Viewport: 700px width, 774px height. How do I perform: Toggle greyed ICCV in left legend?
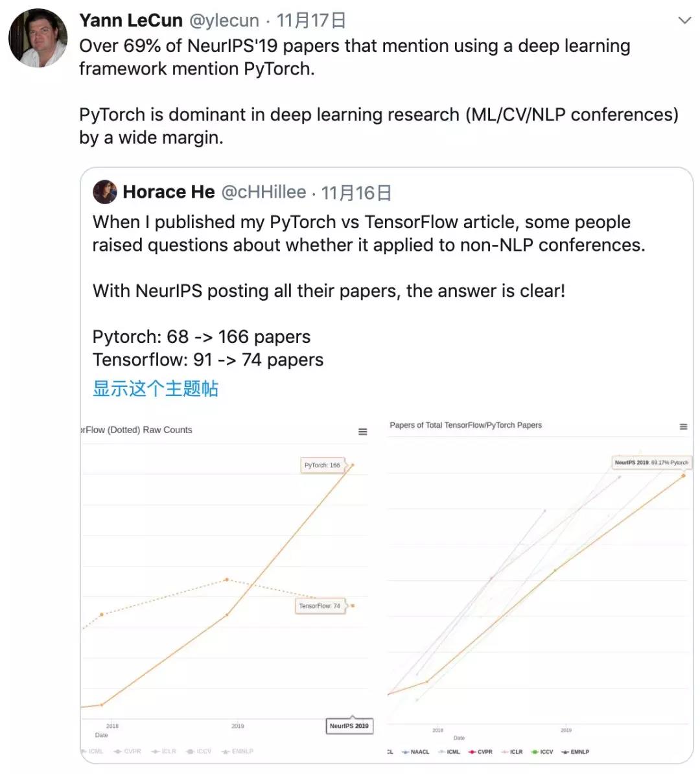coord(198,751)
